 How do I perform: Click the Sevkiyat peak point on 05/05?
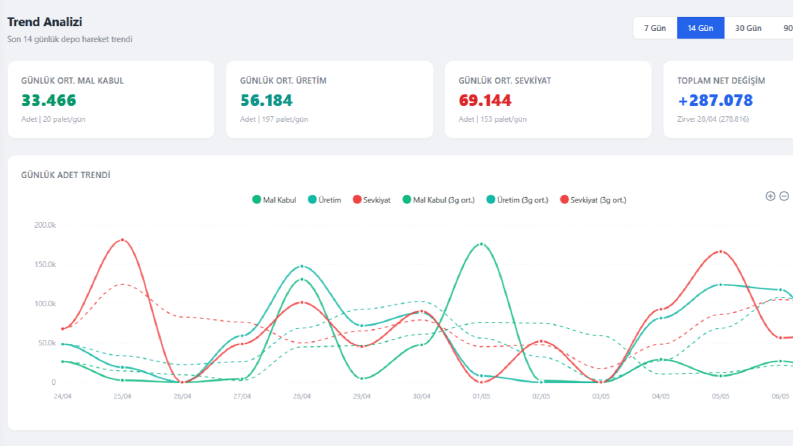(721, 251)
